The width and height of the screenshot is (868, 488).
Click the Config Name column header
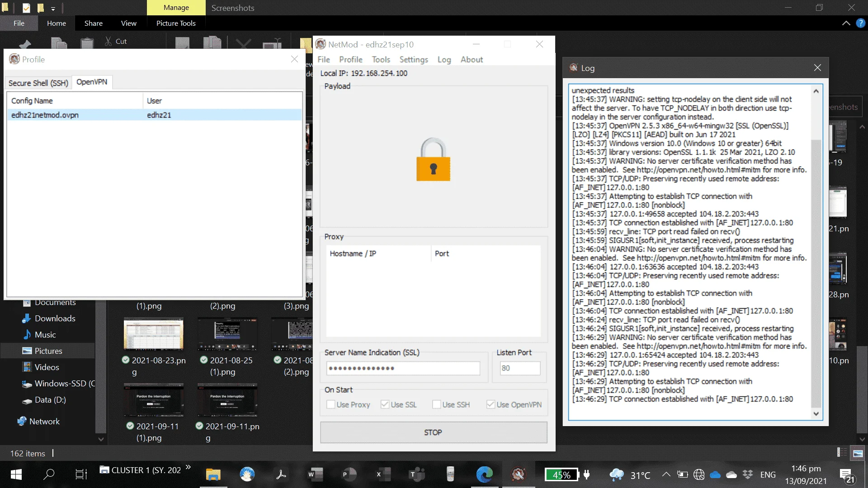pos(75,101)
